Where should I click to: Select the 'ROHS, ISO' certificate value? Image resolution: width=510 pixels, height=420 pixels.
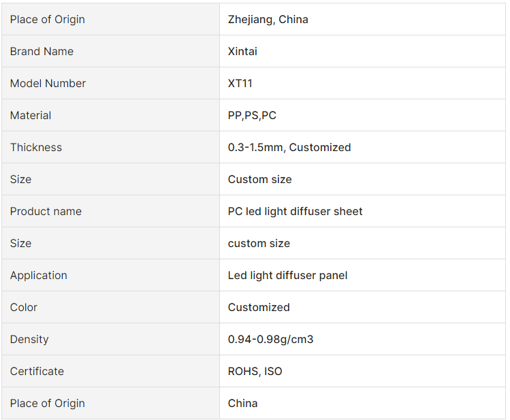coord(255,372)
